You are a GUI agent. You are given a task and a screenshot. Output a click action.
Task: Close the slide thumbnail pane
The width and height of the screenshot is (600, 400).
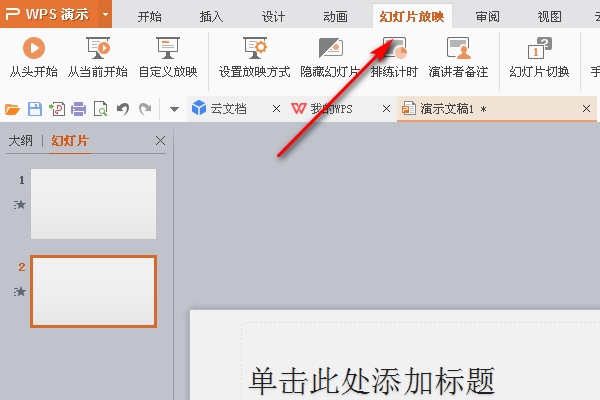(160, 141)
